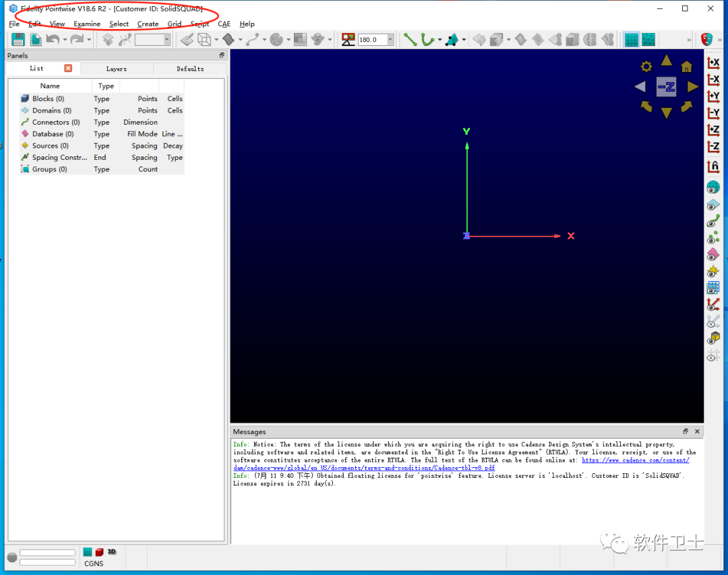This screenshot has width=728, height=575.
Task: Rotate view using the left arrow
Action: 640,86
